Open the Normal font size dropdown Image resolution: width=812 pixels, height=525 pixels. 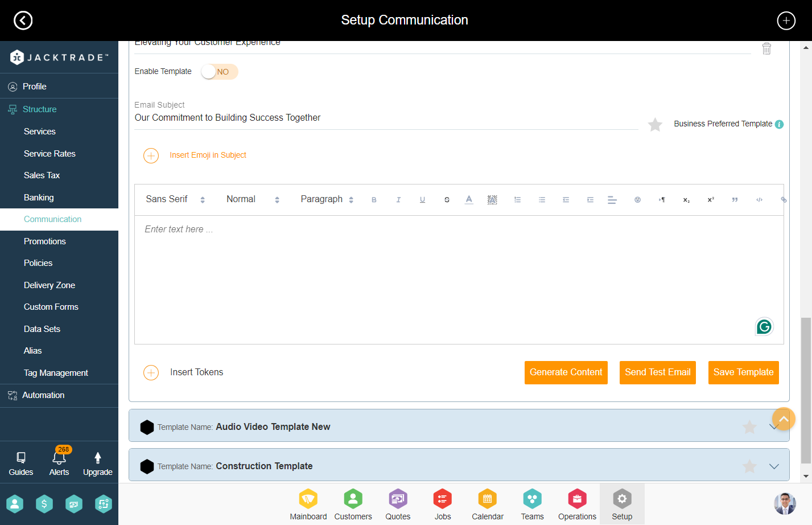[253, 199]
